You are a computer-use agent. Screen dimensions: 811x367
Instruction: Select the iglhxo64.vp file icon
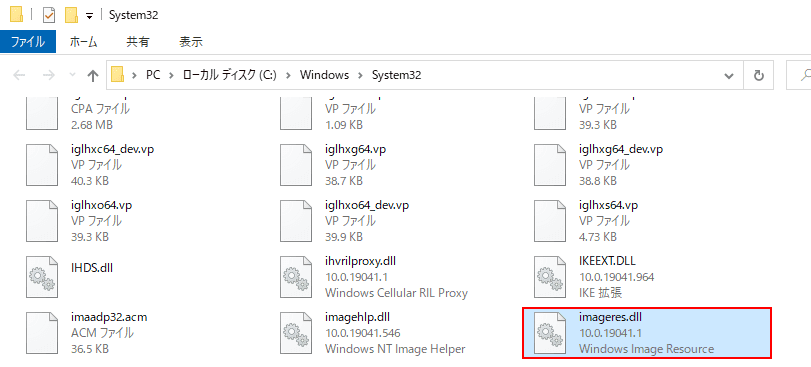pos(42,221)
